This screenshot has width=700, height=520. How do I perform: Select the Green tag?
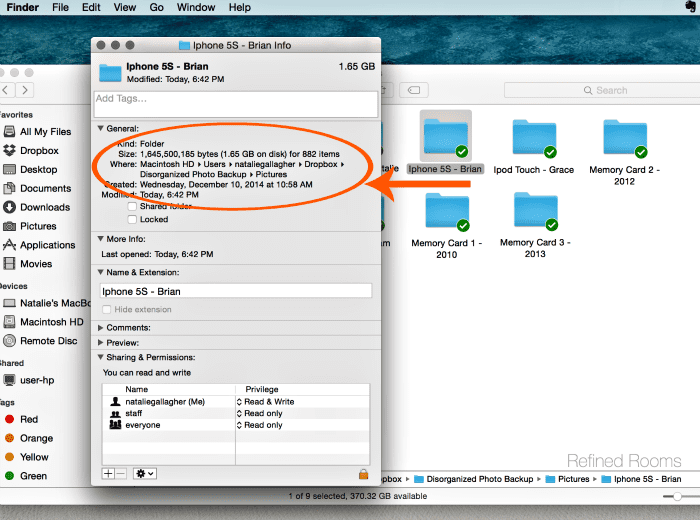pyautogui.click(x=26, y=476)
